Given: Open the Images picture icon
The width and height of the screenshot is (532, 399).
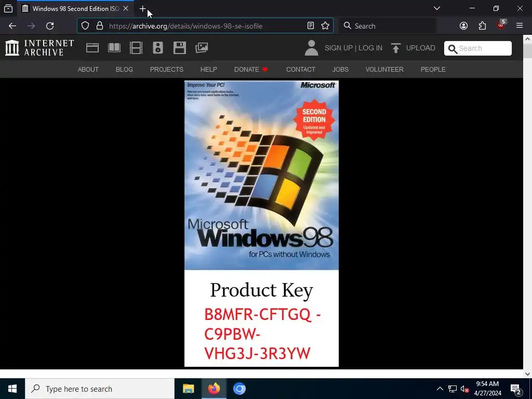Looking at the screenshot, I should tap(202, 48).
